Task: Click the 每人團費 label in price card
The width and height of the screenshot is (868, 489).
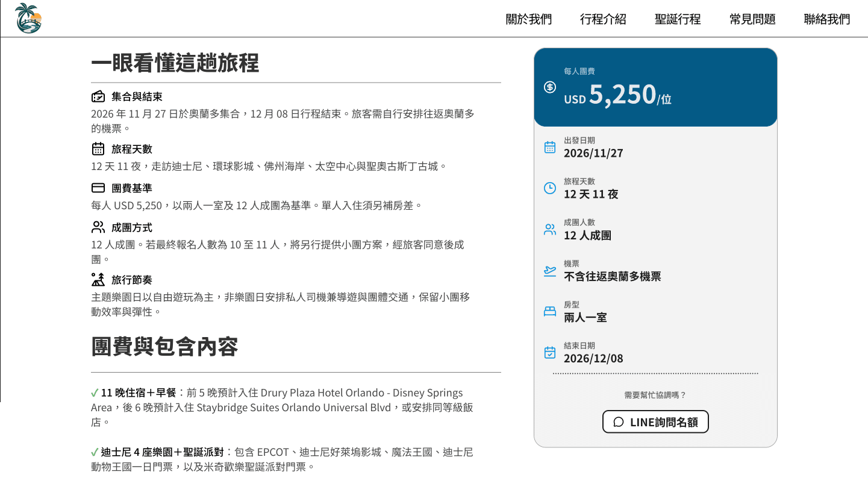Action: (579, 71)
